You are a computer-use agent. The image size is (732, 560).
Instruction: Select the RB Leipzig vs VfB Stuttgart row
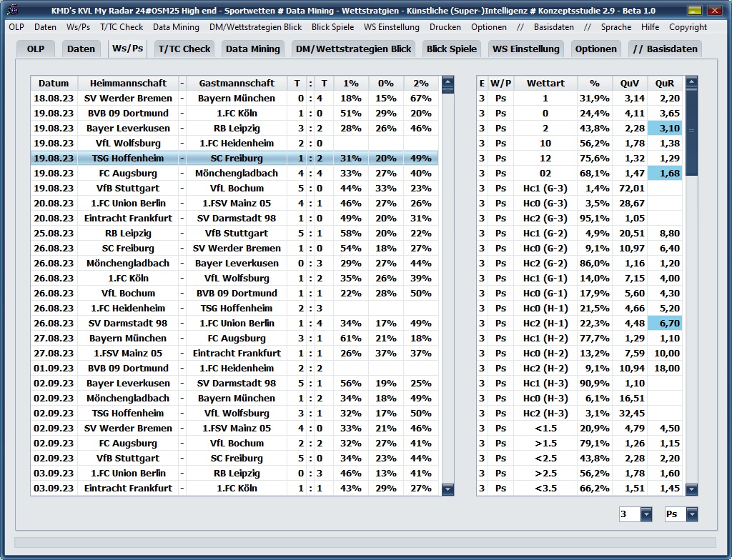tap(234, 234)
